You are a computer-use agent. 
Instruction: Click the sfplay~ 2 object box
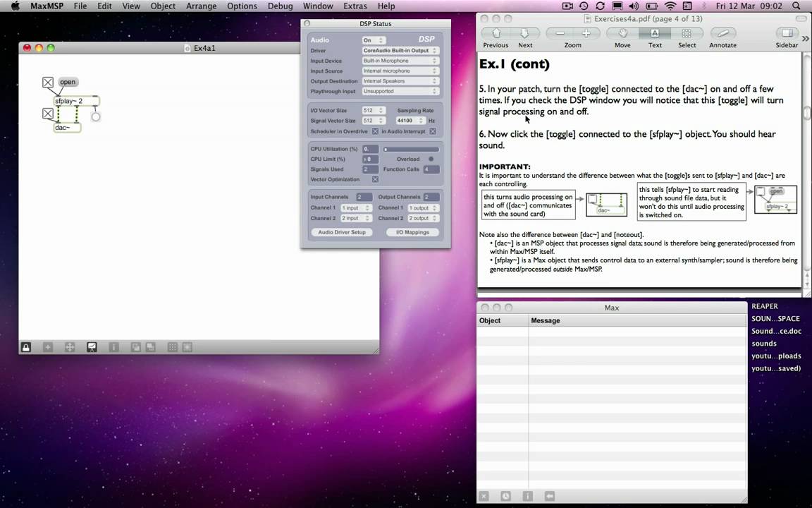click(x=77, y=101)
